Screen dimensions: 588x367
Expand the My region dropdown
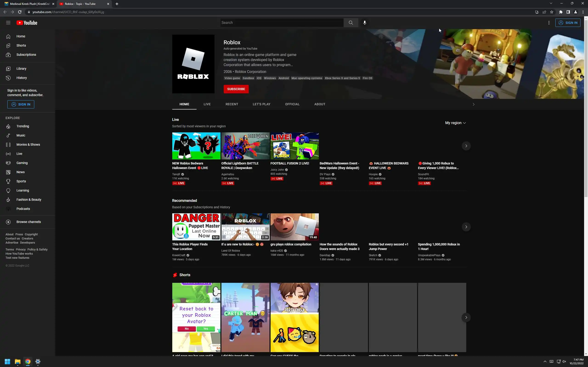455,123
